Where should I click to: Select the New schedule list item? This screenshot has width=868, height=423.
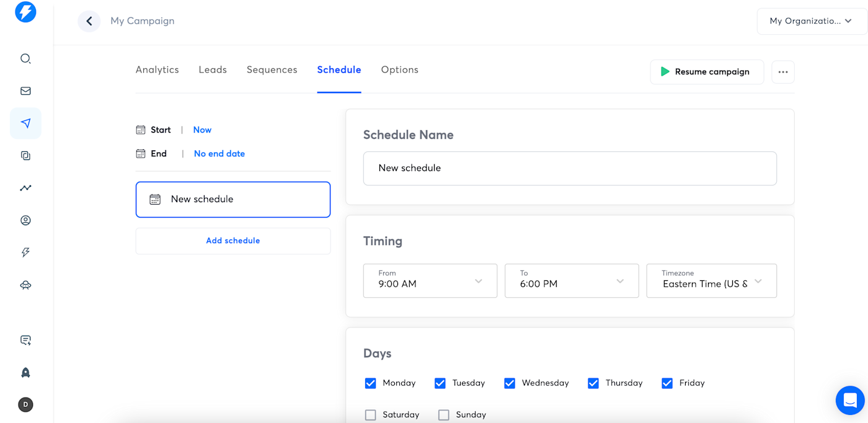coord(233,200)
